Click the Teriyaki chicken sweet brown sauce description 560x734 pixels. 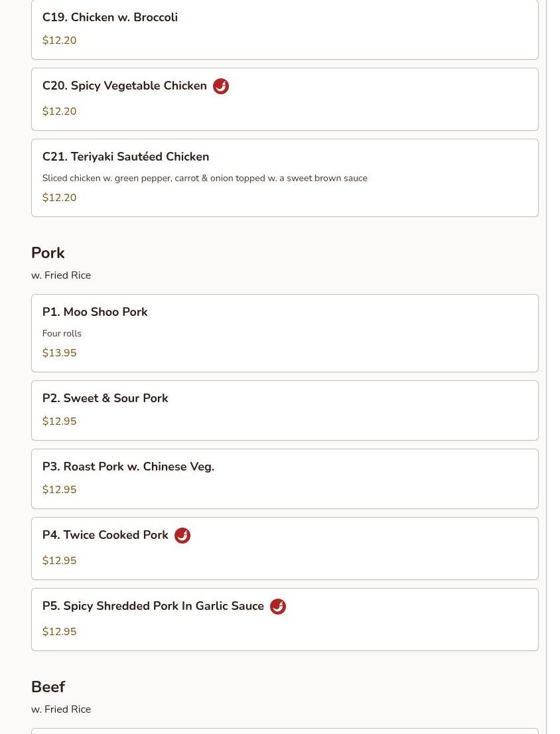pos(204,179)
